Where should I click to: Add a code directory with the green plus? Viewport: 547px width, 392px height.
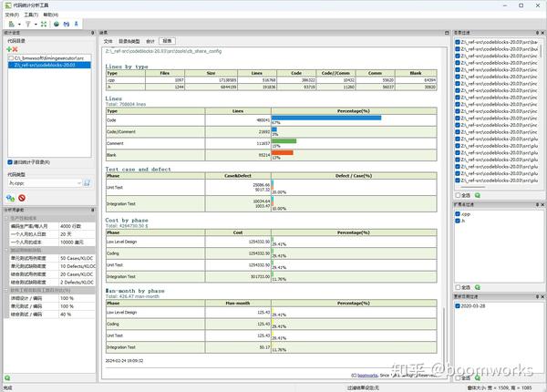[9, 49]
